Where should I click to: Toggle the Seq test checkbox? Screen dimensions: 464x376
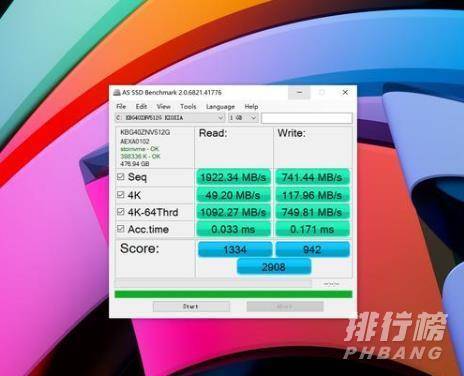[121, 176]
